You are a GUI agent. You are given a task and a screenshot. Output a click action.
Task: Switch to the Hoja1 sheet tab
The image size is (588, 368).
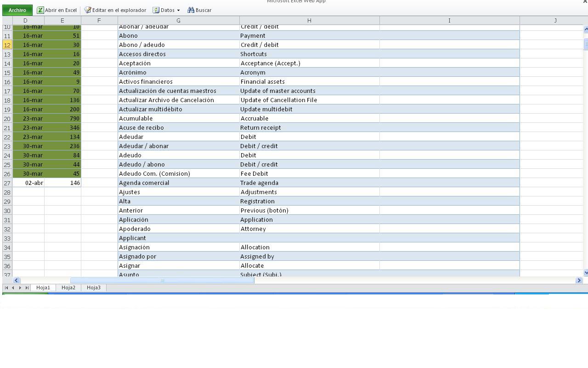(43, 287)
